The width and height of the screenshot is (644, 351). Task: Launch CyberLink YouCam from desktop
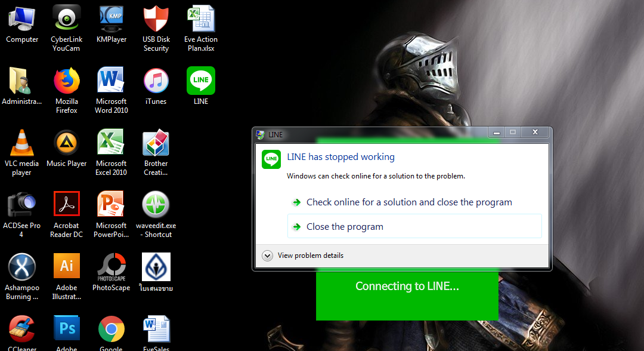(x=67, y=19)
